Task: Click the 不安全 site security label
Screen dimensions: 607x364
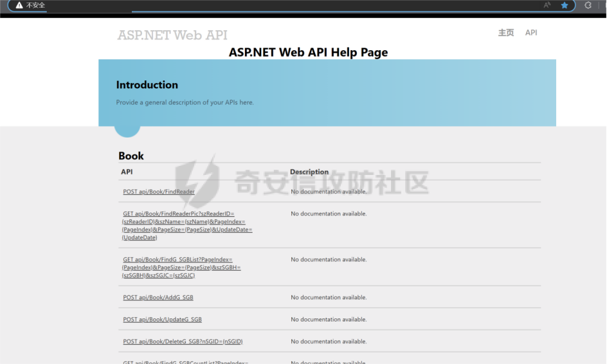Action: [x=35, y=5]
